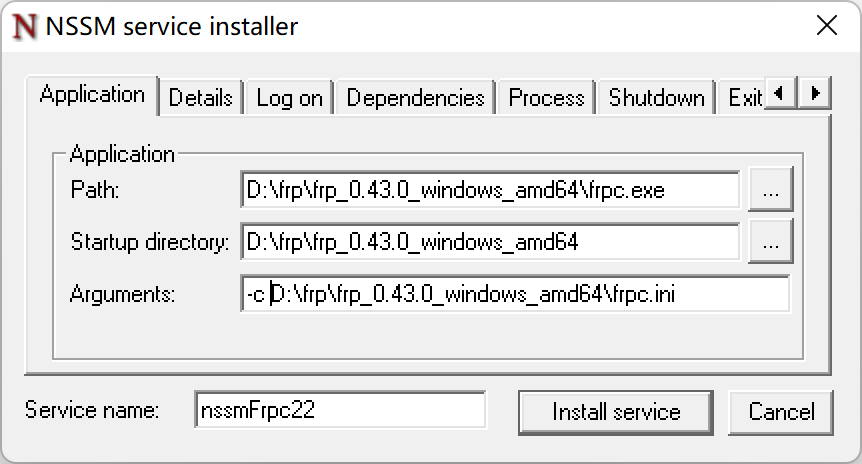Edit the Service name field
This screenshot has height=464, width=862.
340,411
